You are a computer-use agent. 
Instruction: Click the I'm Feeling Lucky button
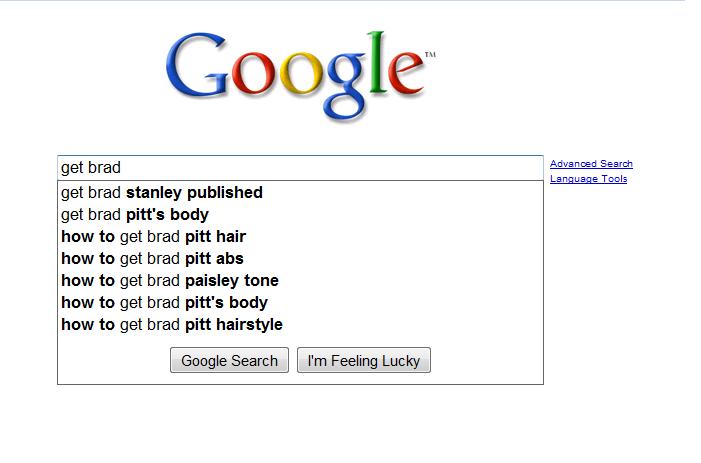coord(364,361)
